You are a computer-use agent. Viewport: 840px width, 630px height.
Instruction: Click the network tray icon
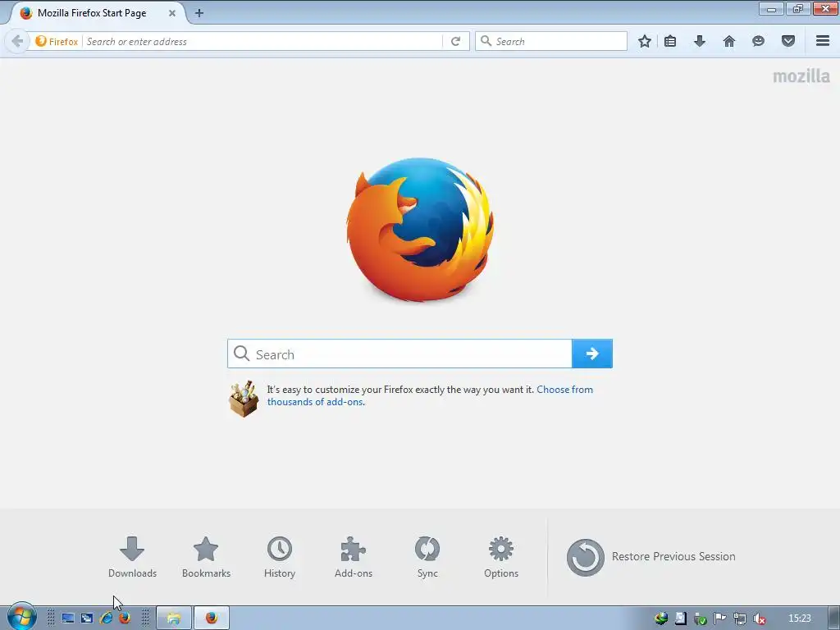point(740,619)
